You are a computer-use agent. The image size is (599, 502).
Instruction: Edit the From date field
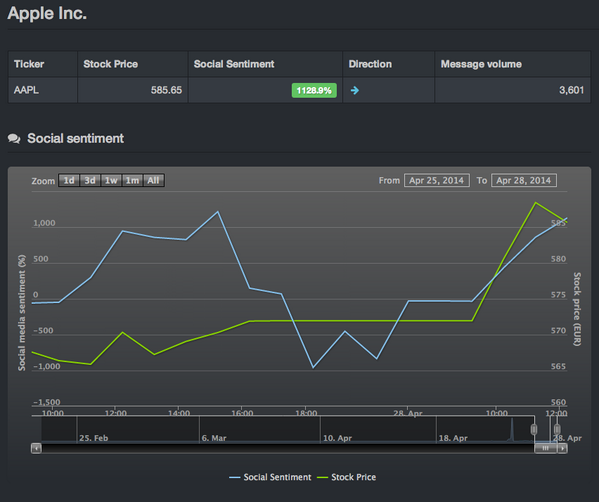pos(437,180)
